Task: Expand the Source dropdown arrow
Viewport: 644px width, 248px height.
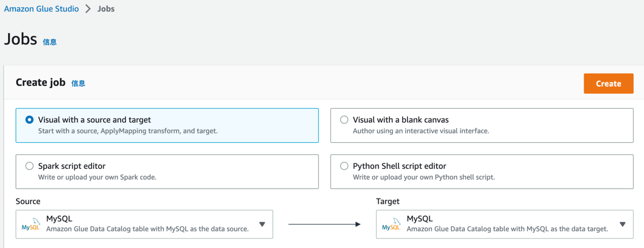Action: (x=262, y=224)
